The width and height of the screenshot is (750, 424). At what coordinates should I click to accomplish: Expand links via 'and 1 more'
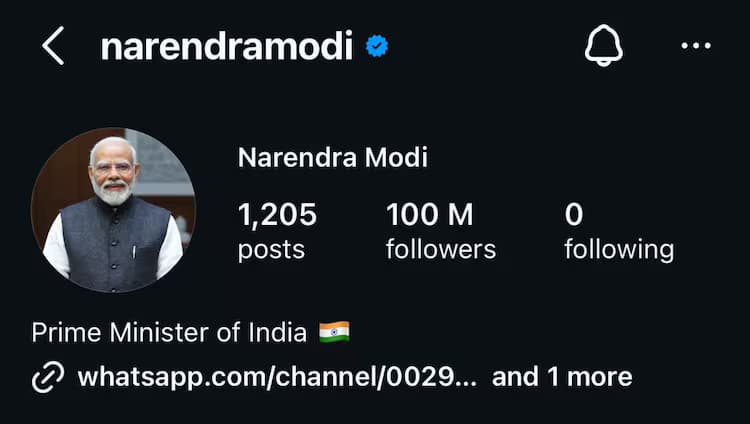(562, 377)
